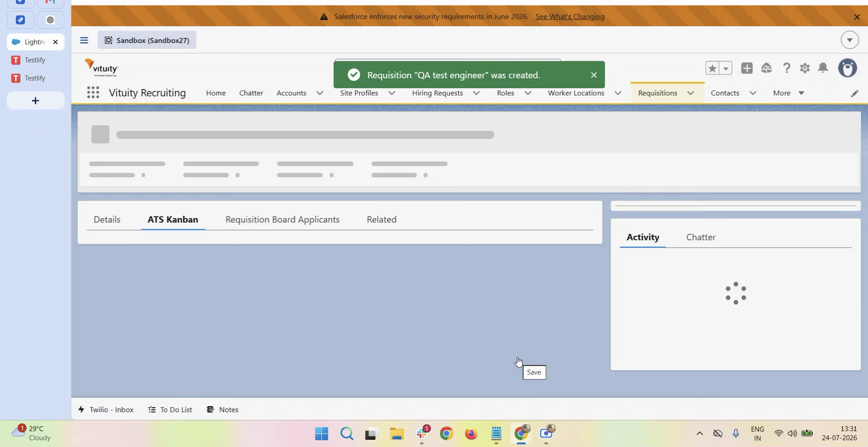Open the Related tab
Image resolution: width=868 pixels, height=447 pixels.
point(382,220)
